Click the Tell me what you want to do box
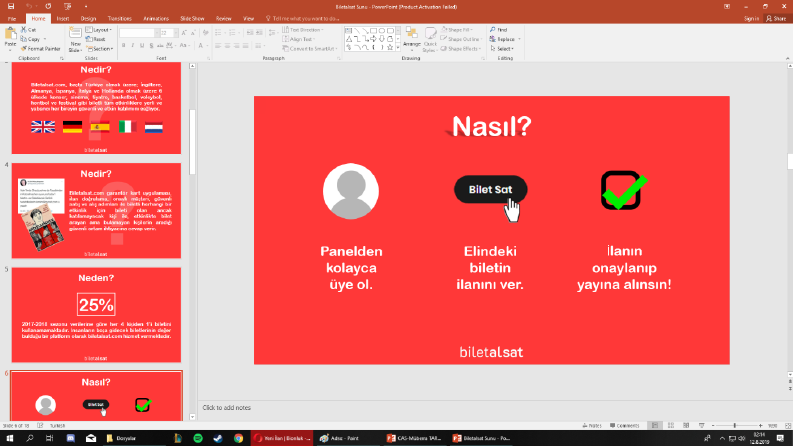Viewport: 793px width, 446px height. pyautogui.click(x=303, y=19)
